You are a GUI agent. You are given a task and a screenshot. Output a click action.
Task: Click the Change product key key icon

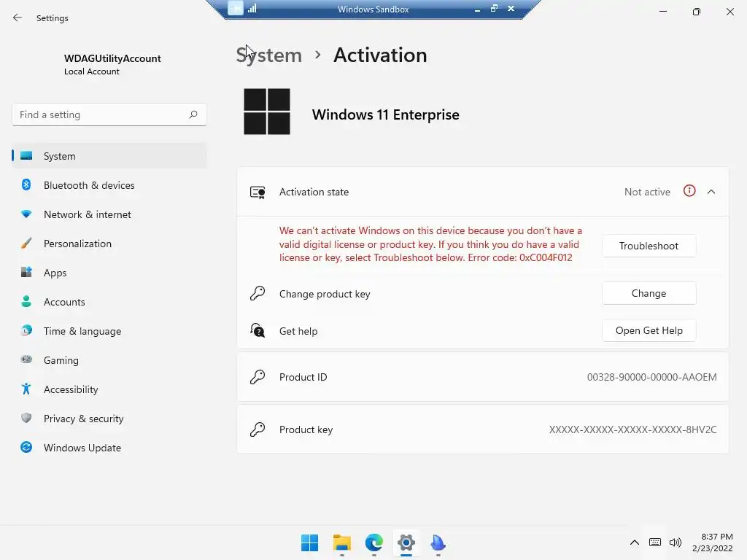[x=258, y=293]
